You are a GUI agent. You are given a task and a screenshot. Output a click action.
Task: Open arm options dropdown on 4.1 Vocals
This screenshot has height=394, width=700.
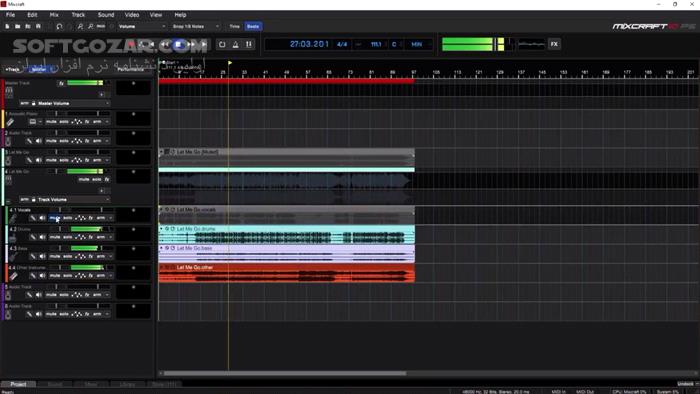click(111, 218)
